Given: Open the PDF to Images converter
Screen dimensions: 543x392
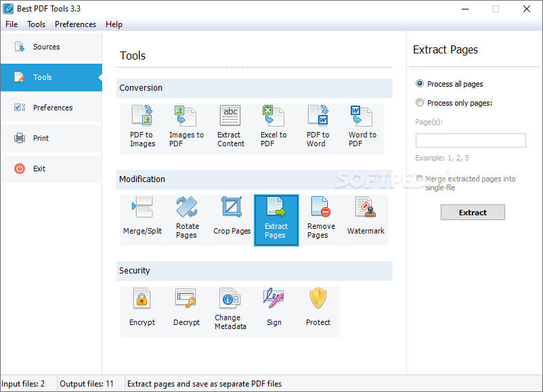Looking at the screenshot, I should click(x=142, y=129).
